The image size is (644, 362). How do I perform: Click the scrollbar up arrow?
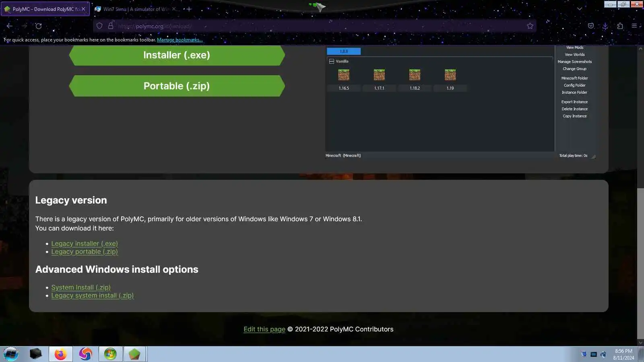pyautogui.click(x=640, y=48)
